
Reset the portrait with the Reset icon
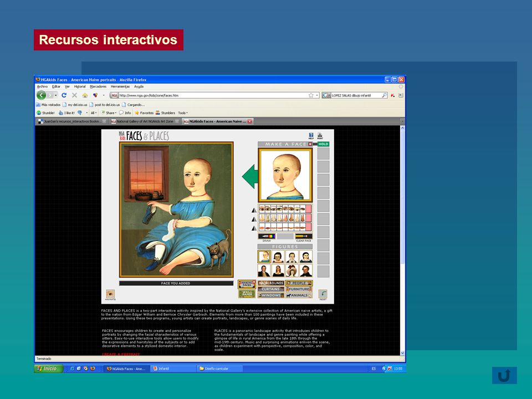click(x=323, y=294)
